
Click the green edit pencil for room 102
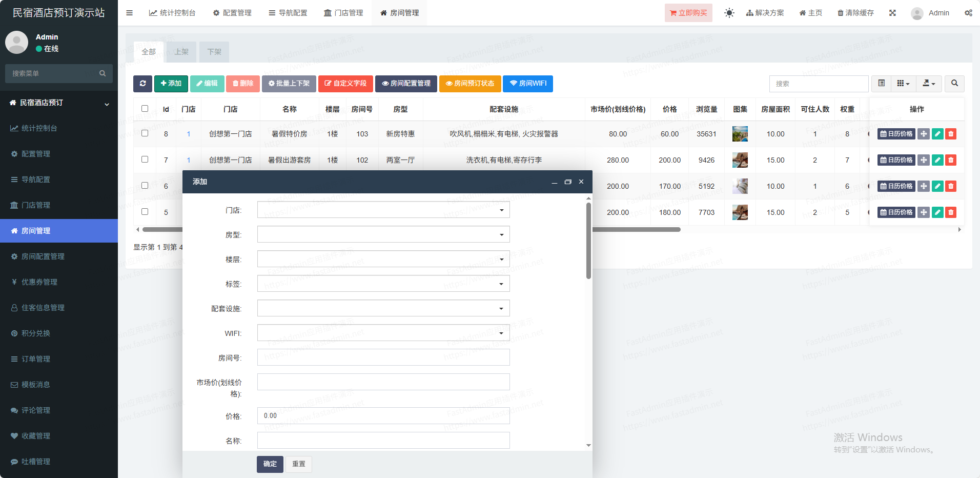(937, 160)
